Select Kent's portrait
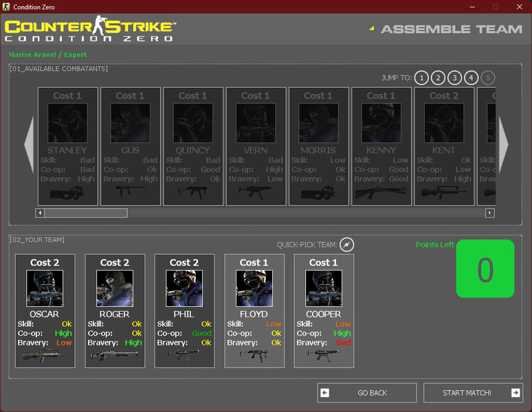Viewport: 532px width, 412px height. [x=444, y=123]
